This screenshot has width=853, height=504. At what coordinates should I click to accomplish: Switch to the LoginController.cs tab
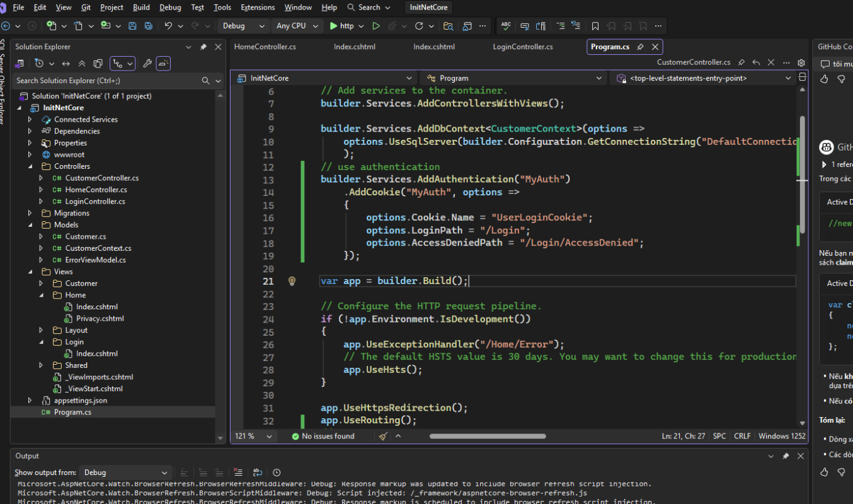522,47
